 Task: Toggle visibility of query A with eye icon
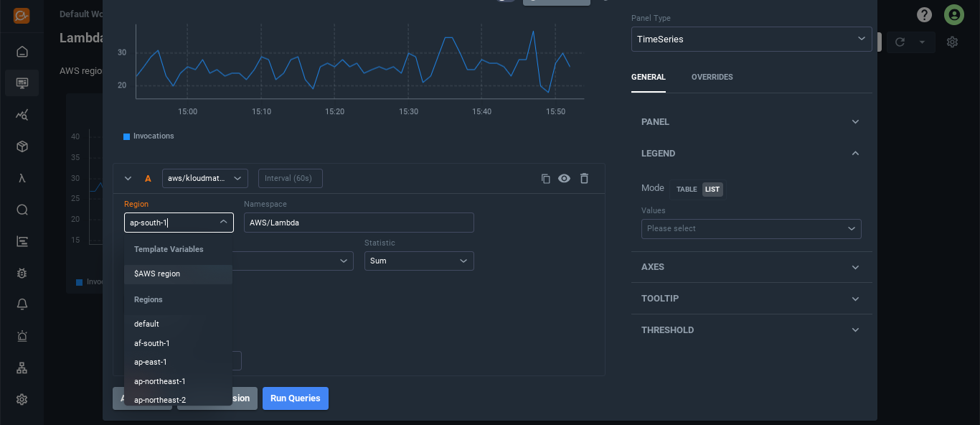pyautogui.click(x=565, y=178)
